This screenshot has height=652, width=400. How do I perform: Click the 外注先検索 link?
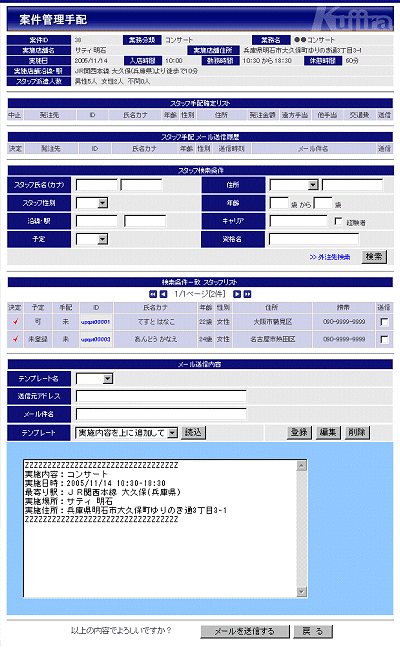[x=330, y=257]
